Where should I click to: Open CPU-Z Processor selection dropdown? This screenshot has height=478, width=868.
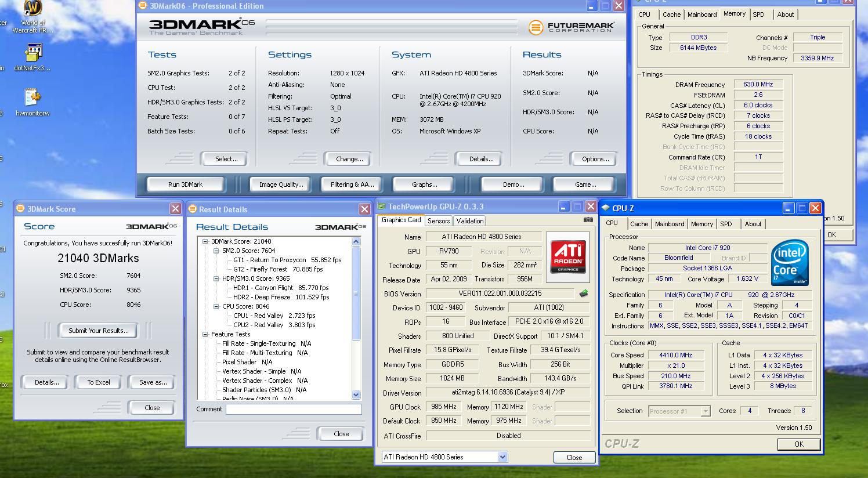[x=706, y=411]
